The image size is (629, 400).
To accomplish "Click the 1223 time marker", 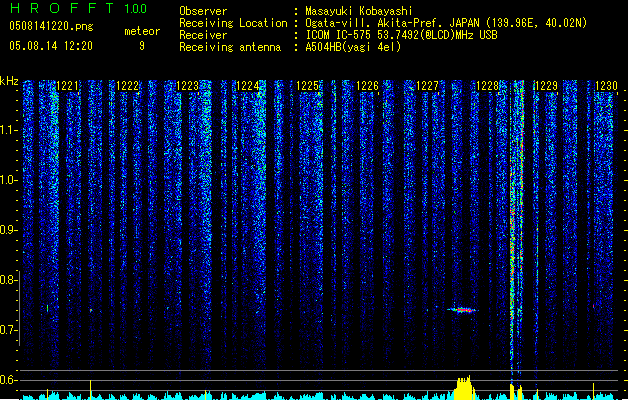I will 187,86.
